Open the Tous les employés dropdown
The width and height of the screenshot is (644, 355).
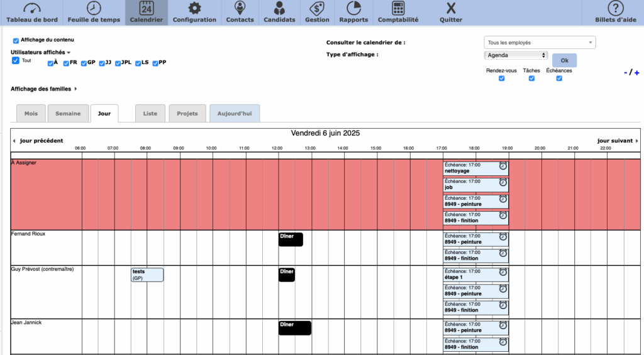540,43
